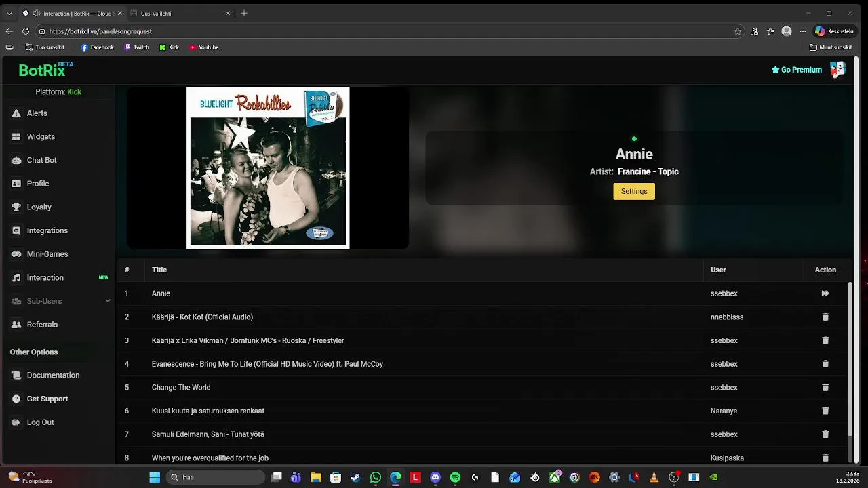Click the Tuo suosikit bookmark item

click(45, 47)
